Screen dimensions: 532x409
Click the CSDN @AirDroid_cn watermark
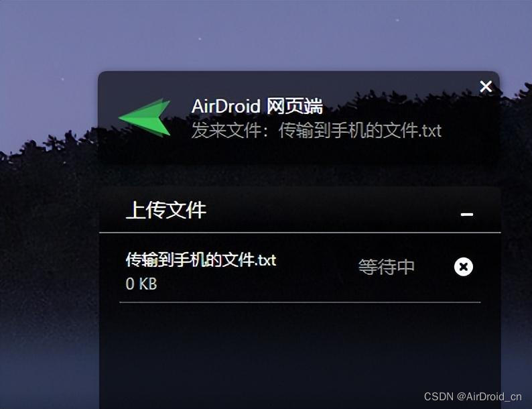[x=472, y=396]
